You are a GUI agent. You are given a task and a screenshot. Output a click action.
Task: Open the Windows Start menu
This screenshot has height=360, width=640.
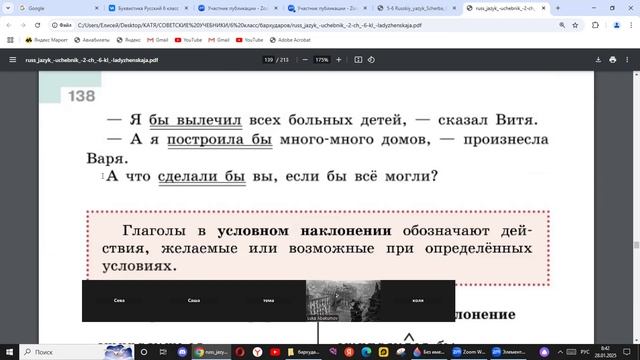coord(9,352)
